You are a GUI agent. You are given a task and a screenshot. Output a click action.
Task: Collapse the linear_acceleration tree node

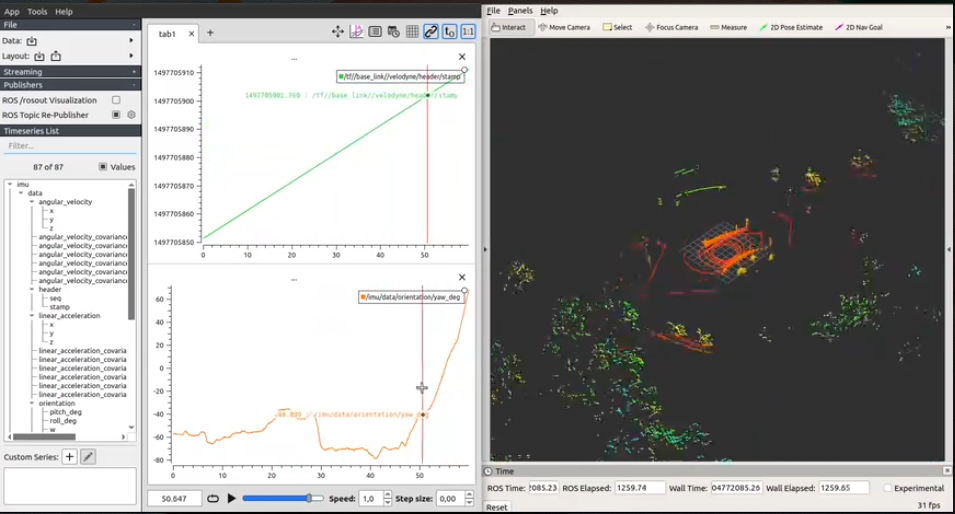tap(32, 315)
